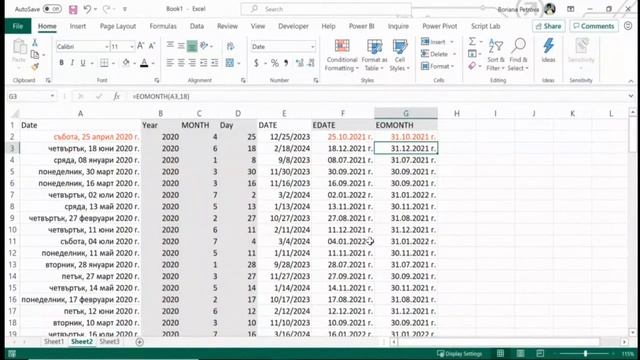Click the Undo arrow icon

tap(87, 9)
